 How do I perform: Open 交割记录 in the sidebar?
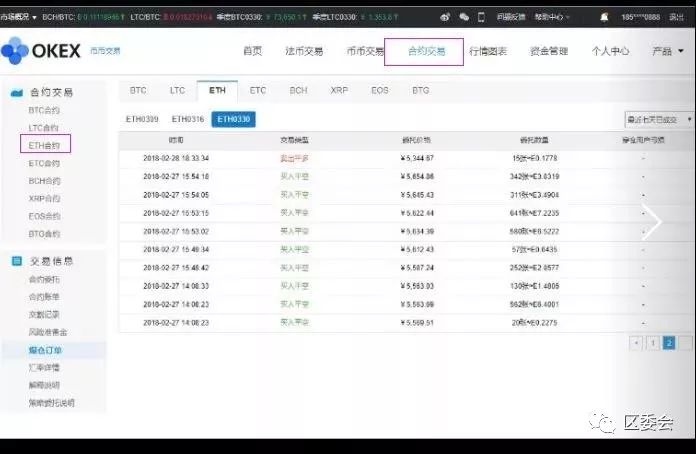[x=45, y=314]
